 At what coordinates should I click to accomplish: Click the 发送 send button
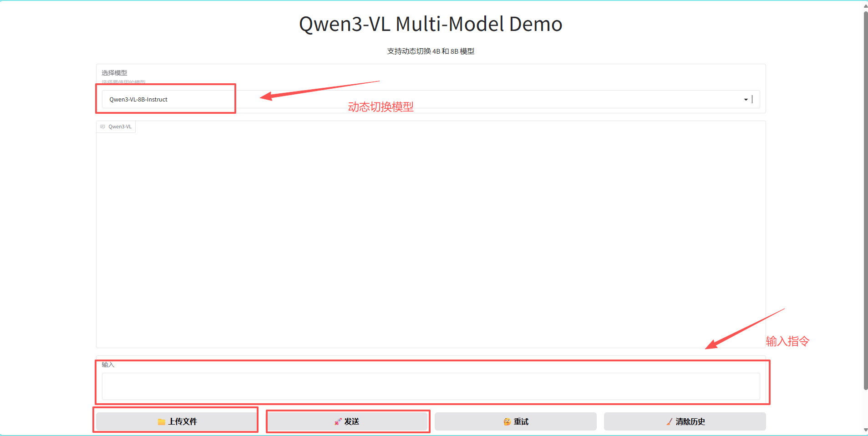346,421
